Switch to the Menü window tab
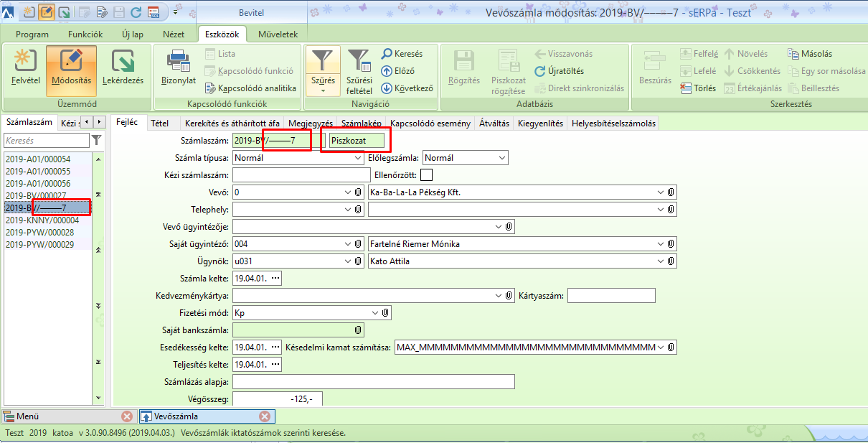The image size is (868, 443). [68, 416]
